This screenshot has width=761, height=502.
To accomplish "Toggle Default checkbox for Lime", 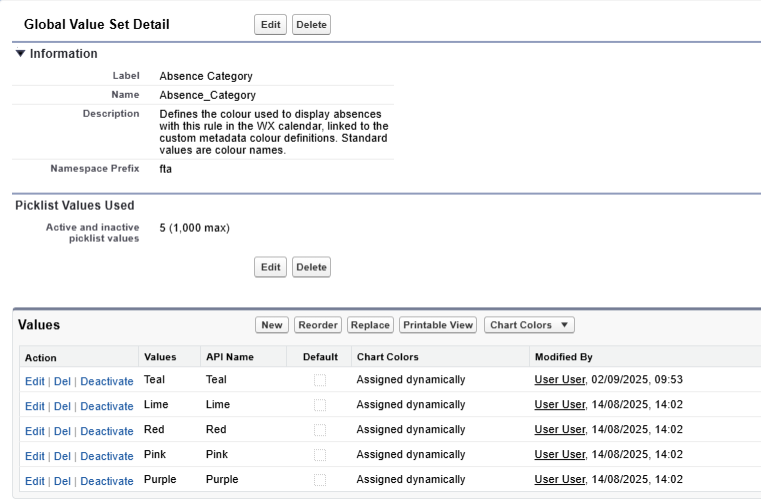I will click(x=320, y=405).
